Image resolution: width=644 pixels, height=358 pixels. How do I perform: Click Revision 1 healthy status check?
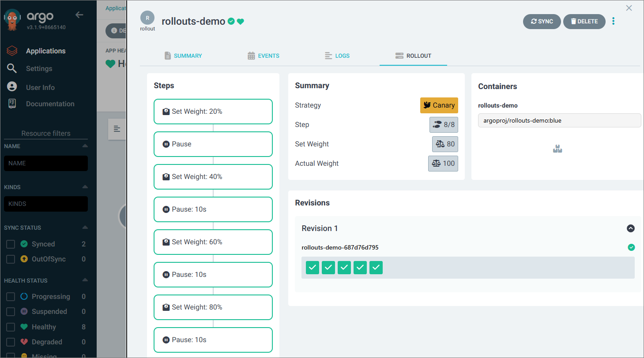click(631, 247)
